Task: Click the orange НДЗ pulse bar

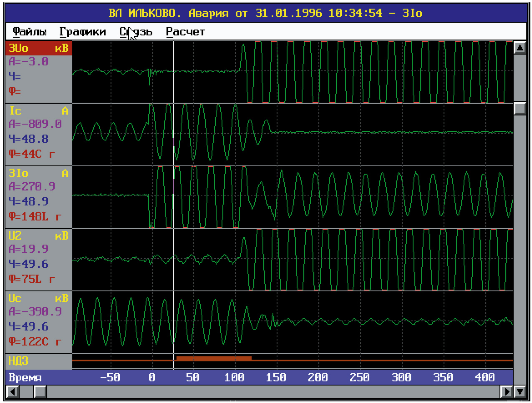Action: pos(214,358)
